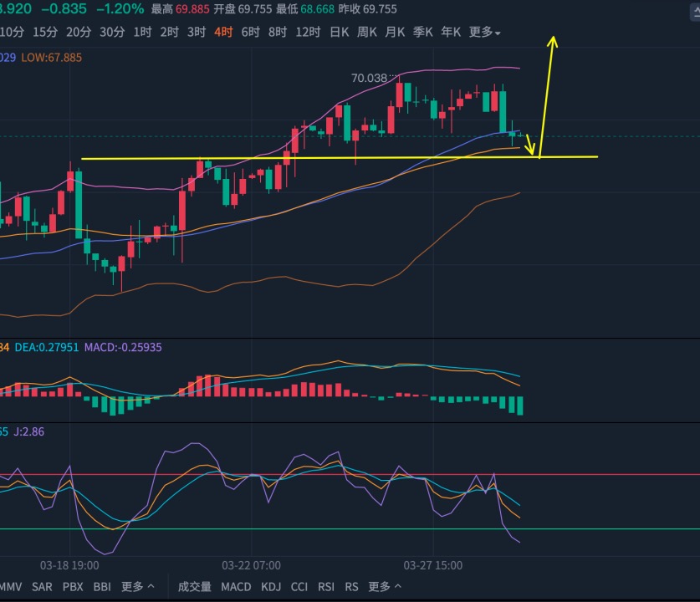Click the 昨收 69.755 quote value

(367, 9)
